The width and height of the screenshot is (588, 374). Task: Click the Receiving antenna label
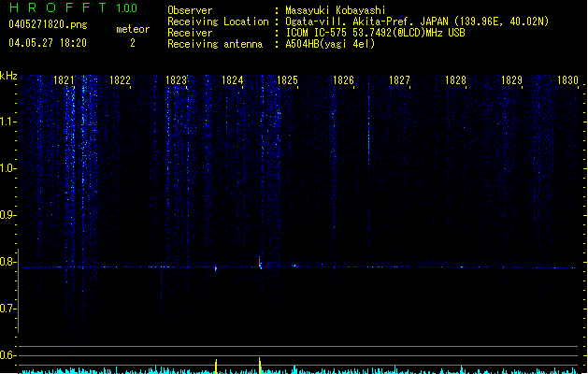click(215, 44)
